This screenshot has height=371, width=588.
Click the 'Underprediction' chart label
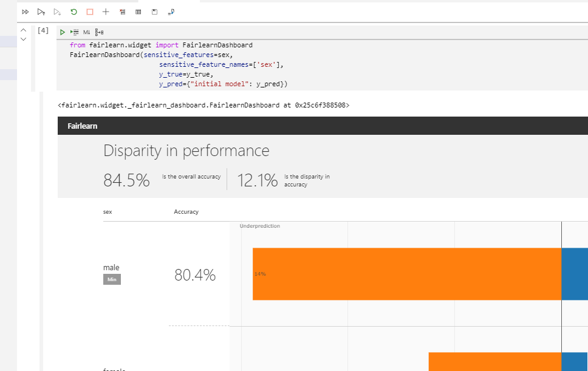(x=260, y=226)
